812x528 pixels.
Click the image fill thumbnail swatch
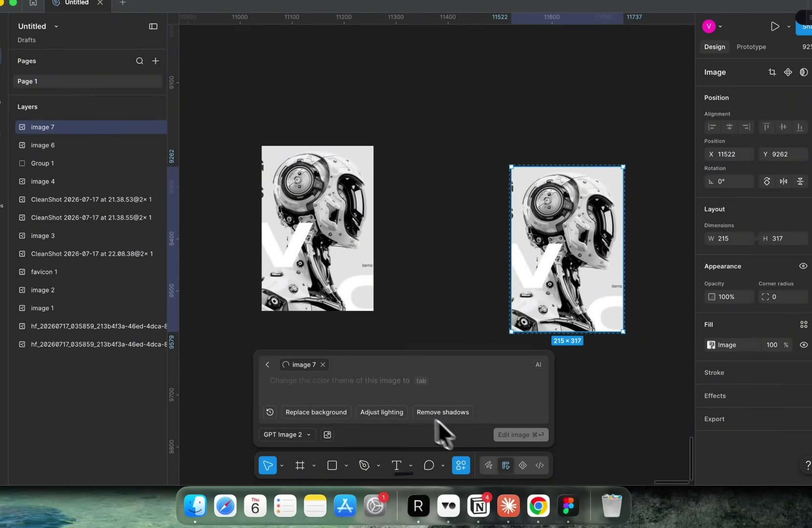point(711,345)
